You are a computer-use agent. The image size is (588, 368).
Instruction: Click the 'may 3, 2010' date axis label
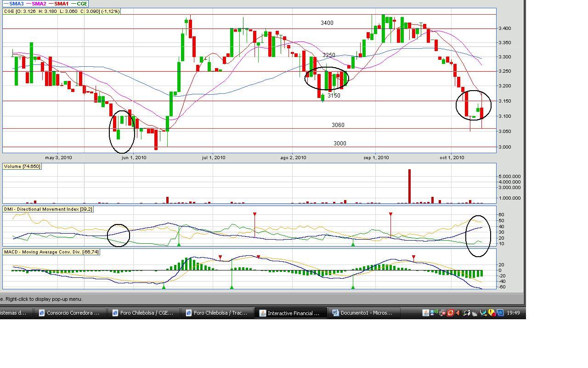tap(58, 158)
